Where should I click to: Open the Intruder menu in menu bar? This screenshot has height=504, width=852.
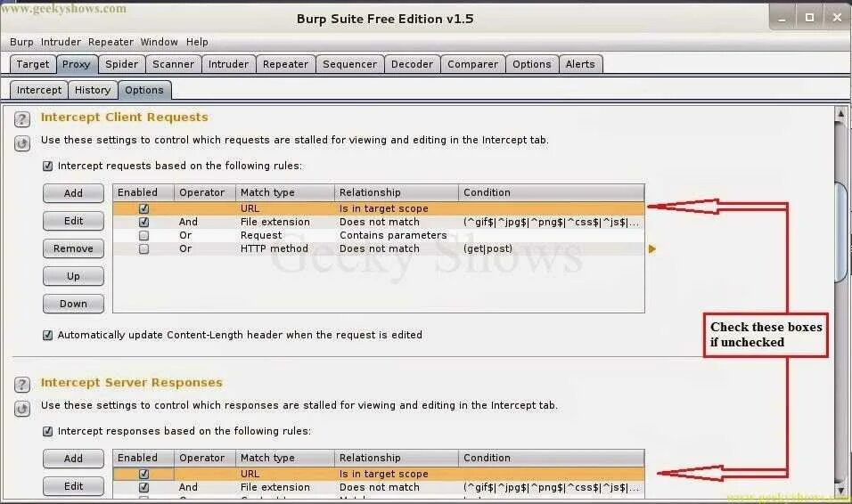pyautogui.click(x=61, y=42)
